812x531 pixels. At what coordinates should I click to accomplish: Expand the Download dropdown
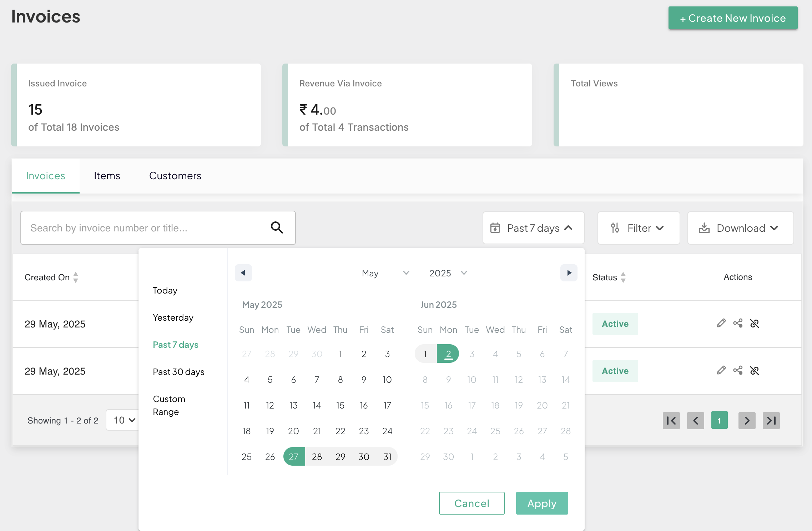(x=740, y=228)
